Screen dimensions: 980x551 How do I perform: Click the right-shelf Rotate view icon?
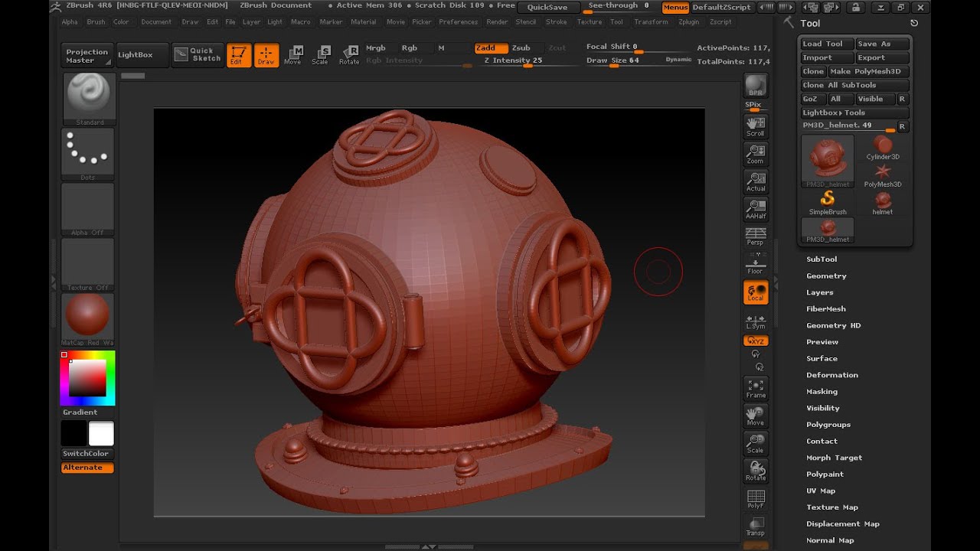click(x=756, y=471)
